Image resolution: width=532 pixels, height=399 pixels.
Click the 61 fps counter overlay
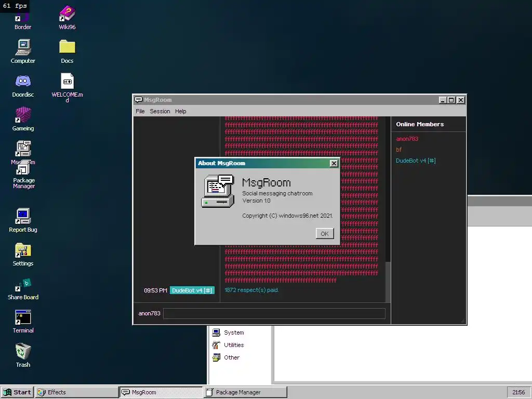pyautogui.click(x=15, y=6)
